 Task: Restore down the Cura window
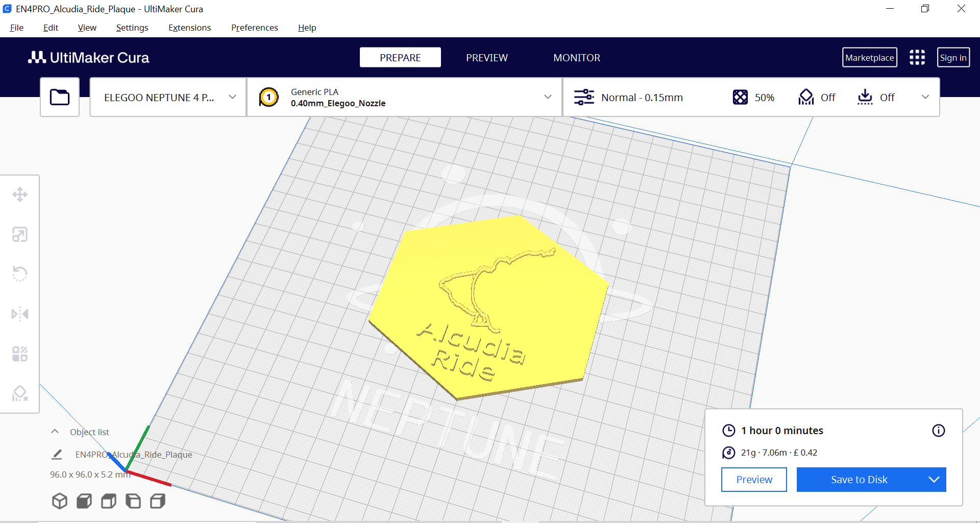pos(925,9)
